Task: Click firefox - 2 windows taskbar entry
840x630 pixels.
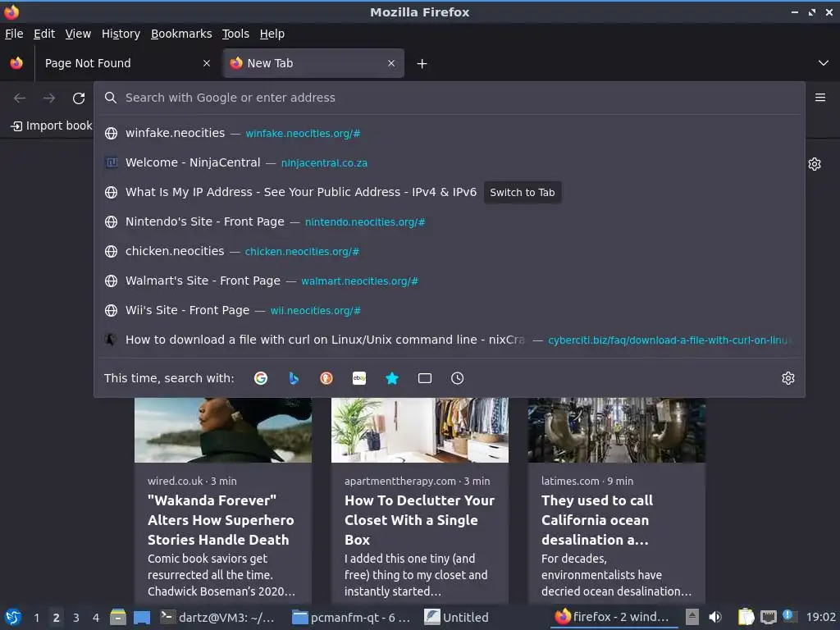Action: click(x=612, y=617)
